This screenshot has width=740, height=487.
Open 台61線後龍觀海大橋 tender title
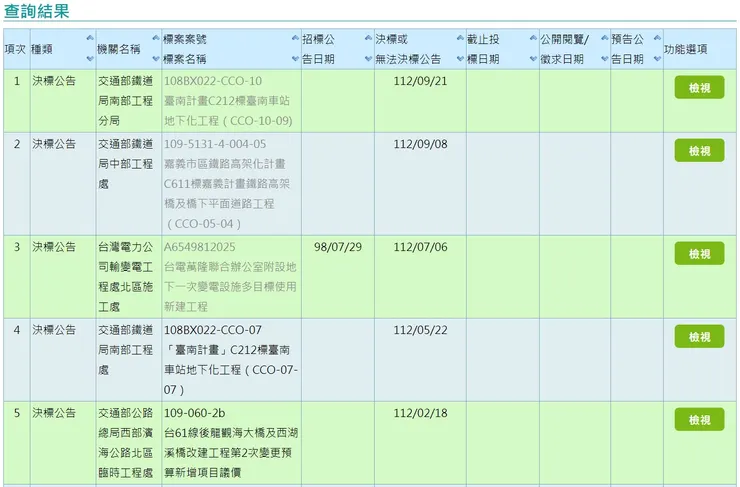click(x=231, y=453)
